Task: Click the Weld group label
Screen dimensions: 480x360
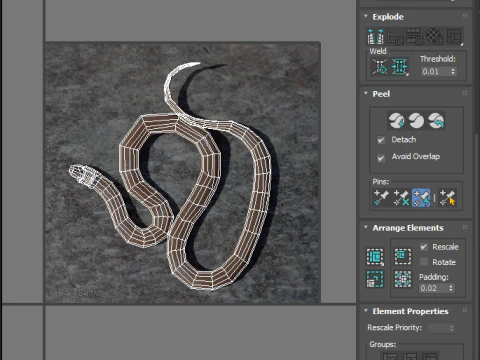Action: coord(378,51)
